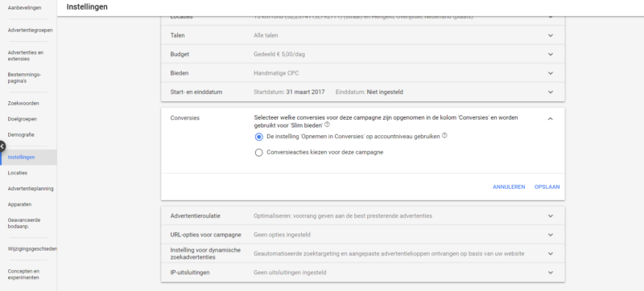Click the 'Alle talen' value
The width and height of the screenshot is (644, 291).
pyautogui.click(x=266, y=35)
